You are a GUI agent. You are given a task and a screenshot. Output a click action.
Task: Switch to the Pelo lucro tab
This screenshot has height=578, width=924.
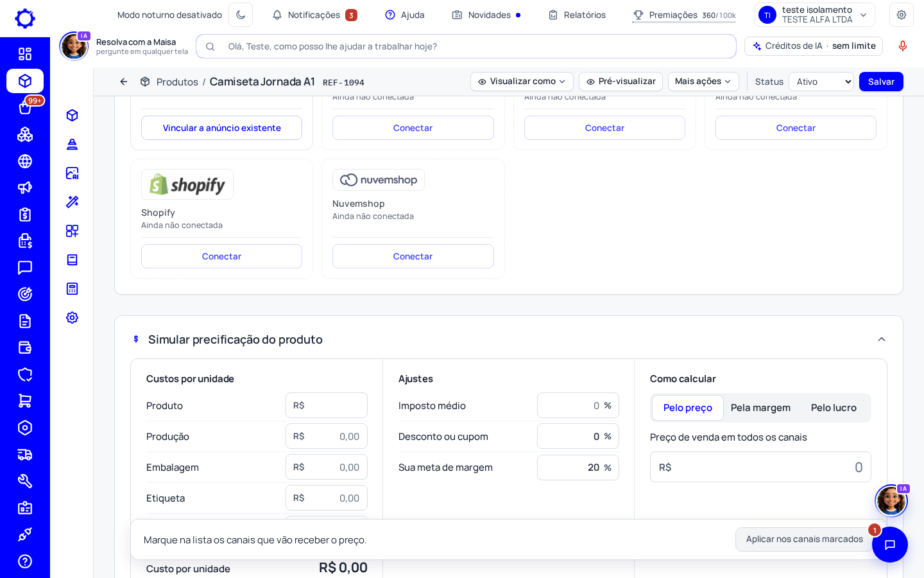(834, 408)
